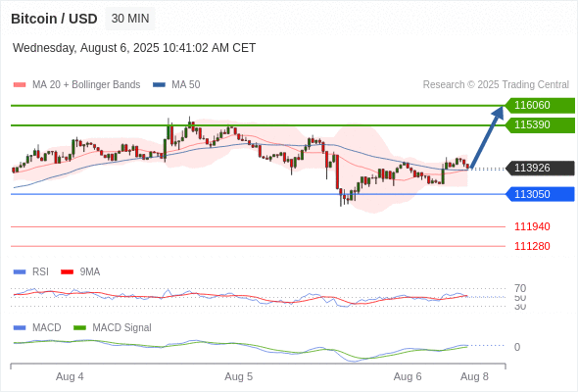Click the Research © 2025 Trading Central credit
The width and height of the screenshot is (578, 392).
pyautogui.click(x=496, y=85)
